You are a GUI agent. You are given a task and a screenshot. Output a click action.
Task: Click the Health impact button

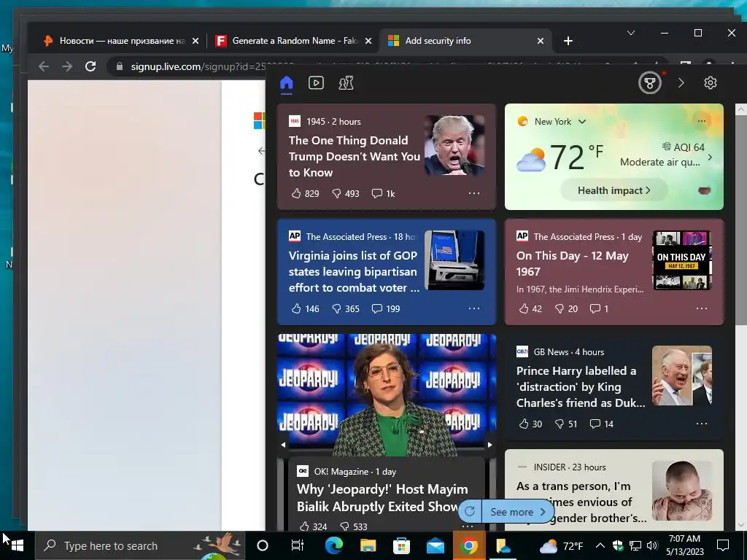[614, 190]
